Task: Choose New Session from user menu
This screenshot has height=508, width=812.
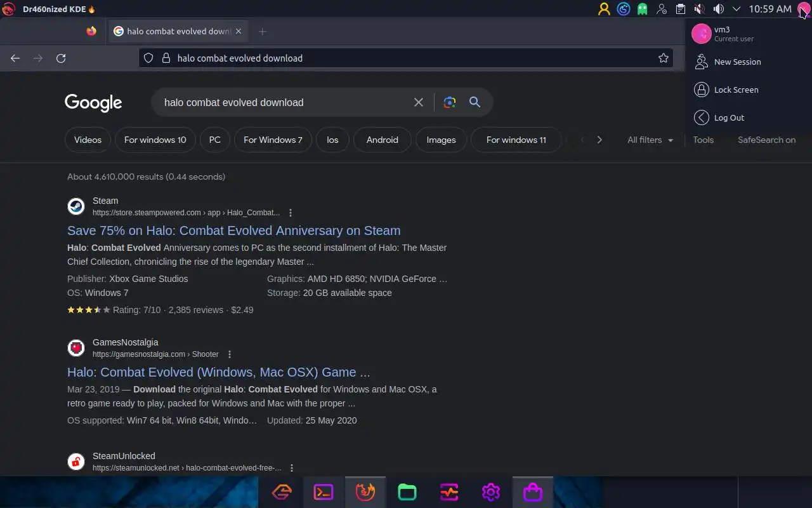Action: 749,62
